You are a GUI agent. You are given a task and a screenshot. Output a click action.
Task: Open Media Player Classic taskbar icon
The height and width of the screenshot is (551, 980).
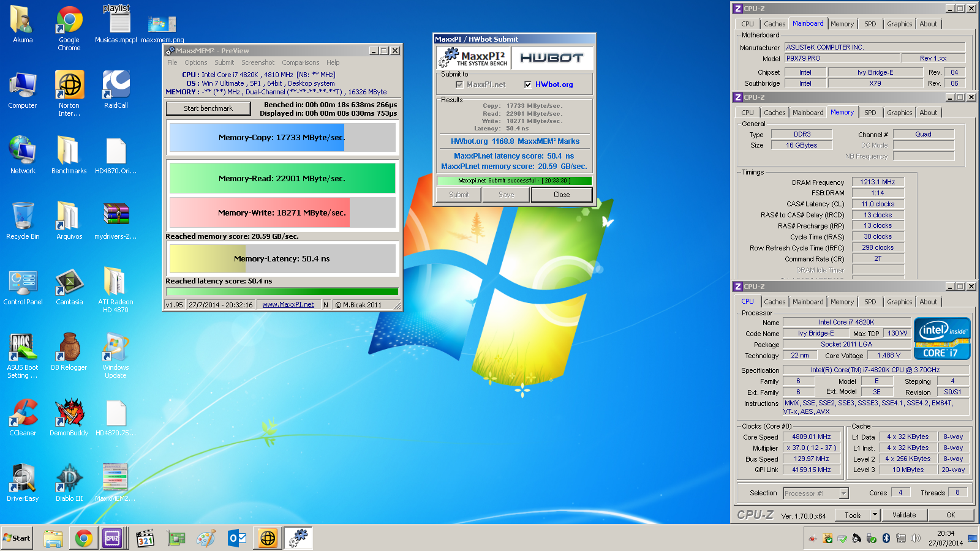(145, 538)
